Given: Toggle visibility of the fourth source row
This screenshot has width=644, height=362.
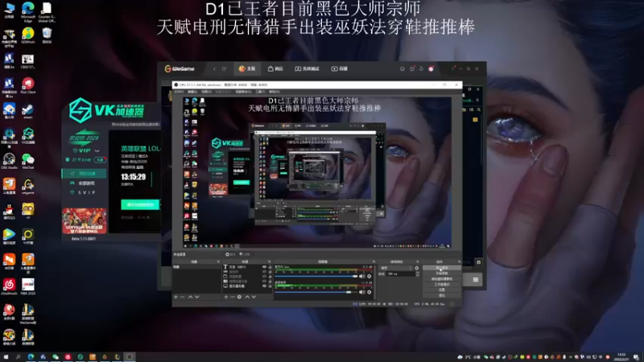Looking at the screenshot, I should (264, 281).
